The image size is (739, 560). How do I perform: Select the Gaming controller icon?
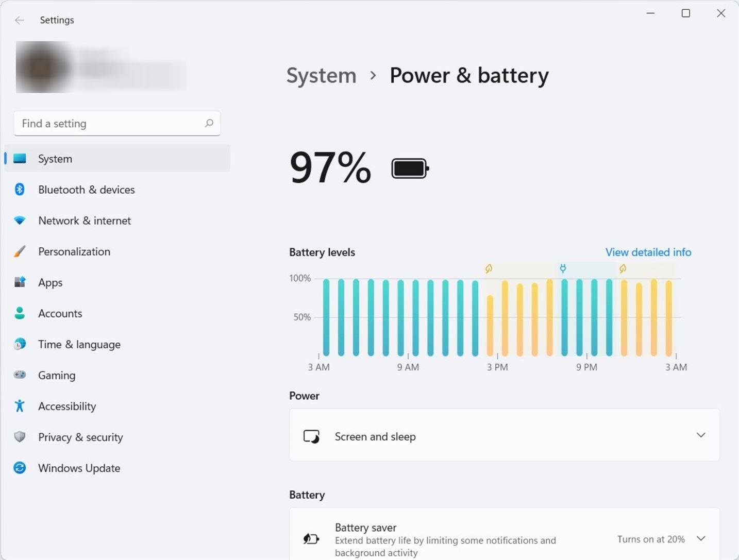tap(20, 375)
